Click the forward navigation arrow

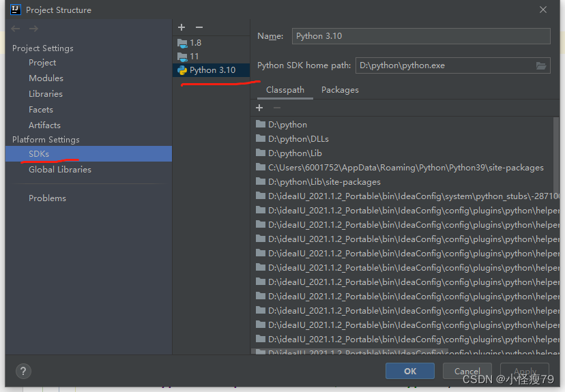33,29
